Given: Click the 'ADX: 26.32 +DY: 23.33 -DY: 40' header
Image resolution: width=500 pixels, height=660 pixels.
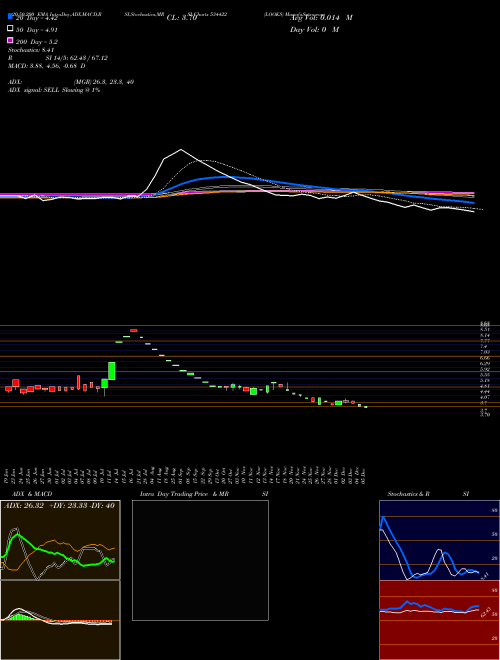Looking at the screenshot, I should (59, 506).
